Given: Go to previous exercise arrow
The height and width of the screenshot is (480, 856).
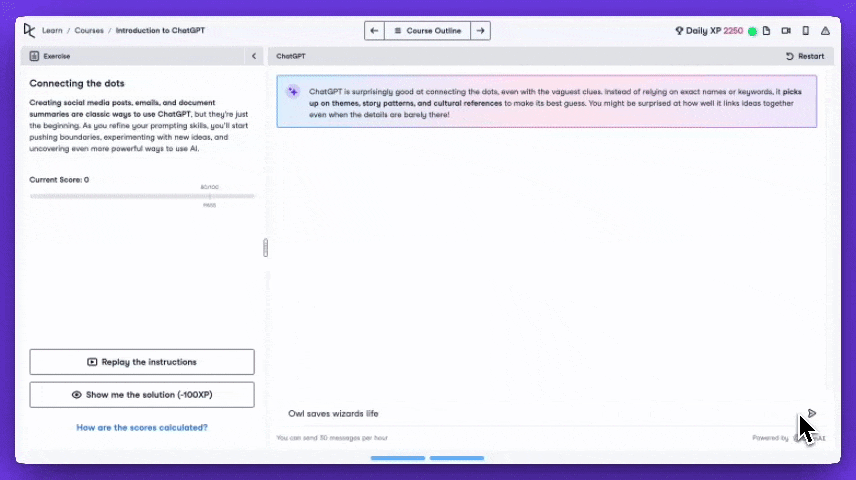Looking at the screenshot, I should pos(374,31).
